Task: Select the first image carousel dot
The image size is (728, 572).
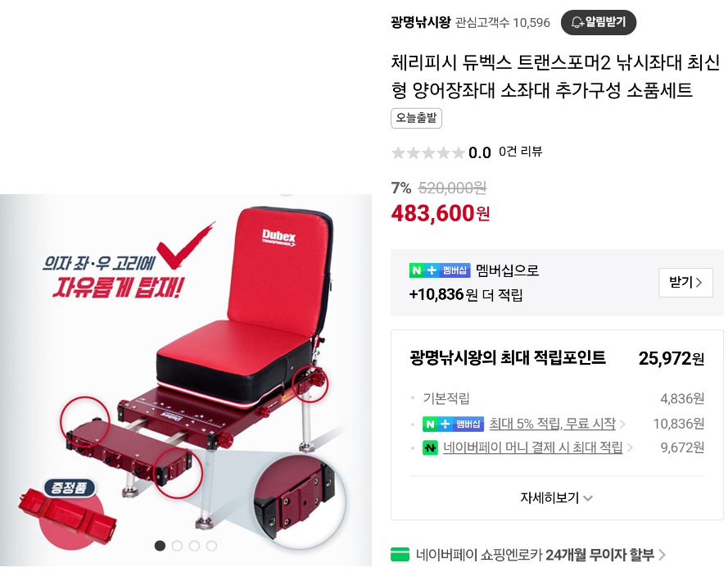Action: pos(160,546)
